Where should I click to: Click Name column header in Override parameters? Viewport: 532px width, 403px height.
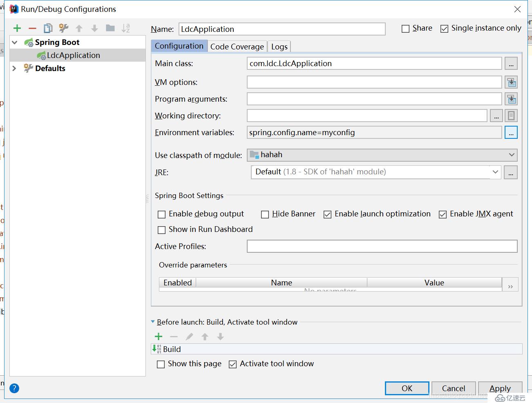pos(282,283)
